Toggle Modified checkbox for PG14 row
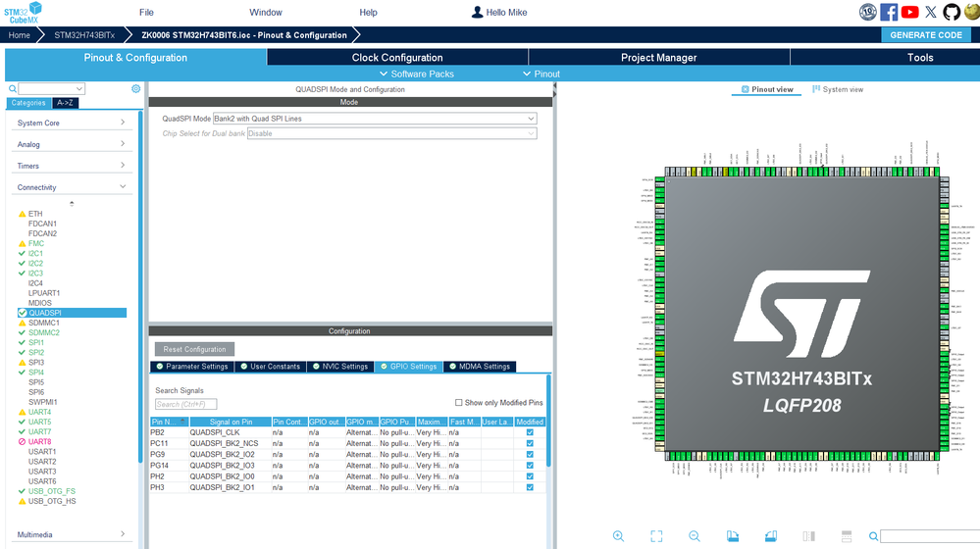Image resolution: width=980 pixels, height=549 pixels. (530, 466)
